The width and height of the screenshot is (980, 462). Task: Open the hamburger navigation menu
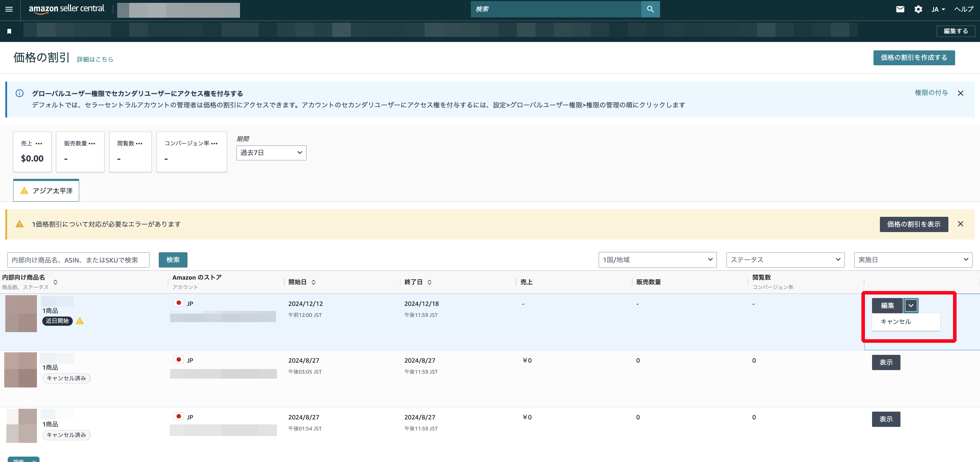click(9, 9)
